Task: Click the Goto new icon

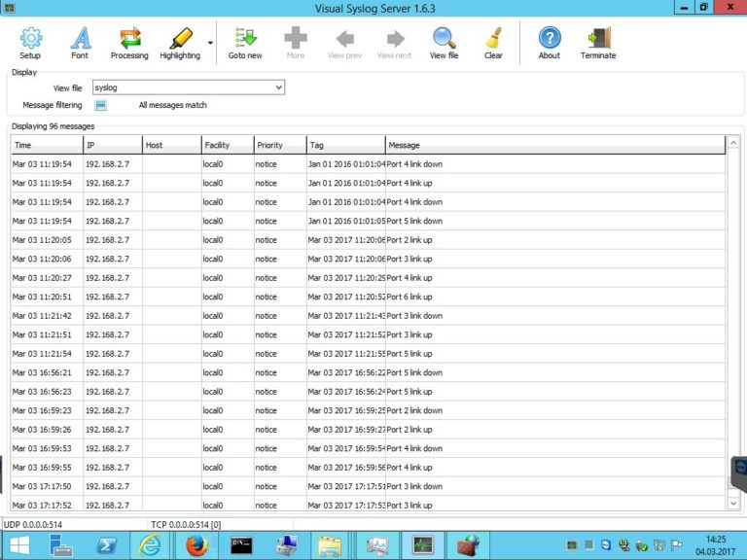Action: click(x=245, y=39)
